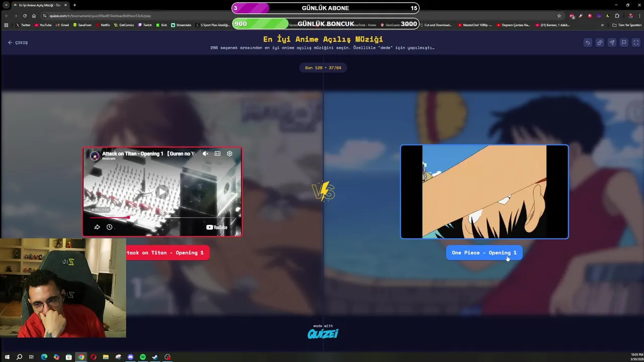Screen dimensions: 644x362
Task: Open the Streamlabs bookmark
Action: pos(181,25)
